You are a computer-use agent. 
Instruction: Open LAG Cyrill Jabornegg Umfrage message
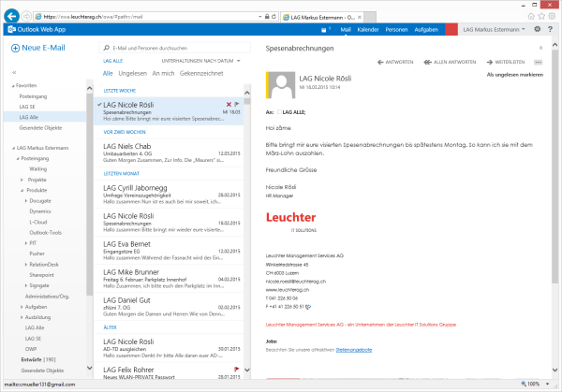click(x=169, y=195)
